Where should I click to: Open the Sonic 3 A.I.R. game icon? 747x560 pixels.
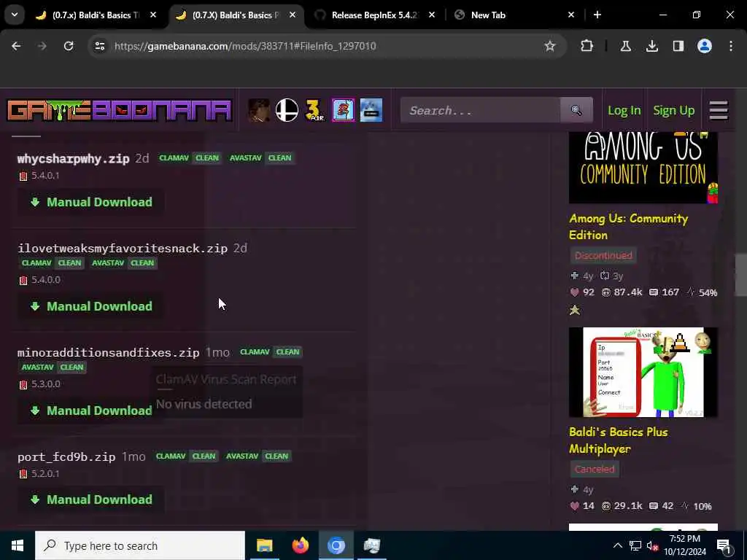point(315,111)
